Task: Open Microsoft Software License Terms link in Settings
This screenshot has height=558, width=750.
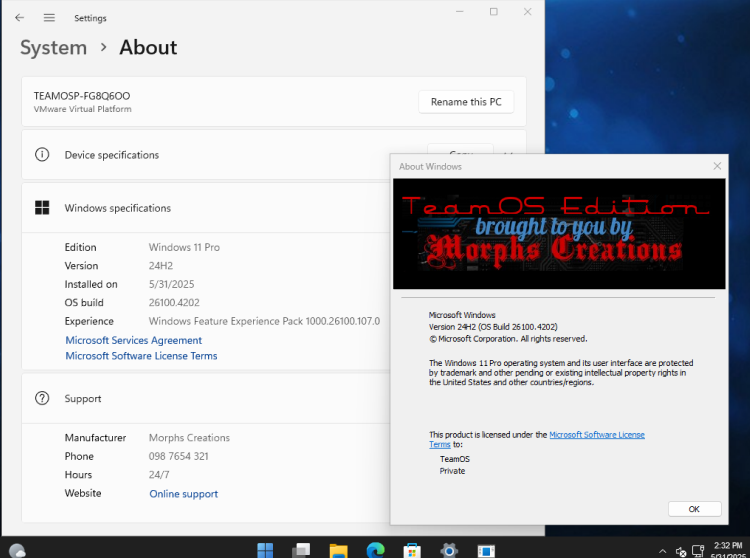Action: point(141,356)
